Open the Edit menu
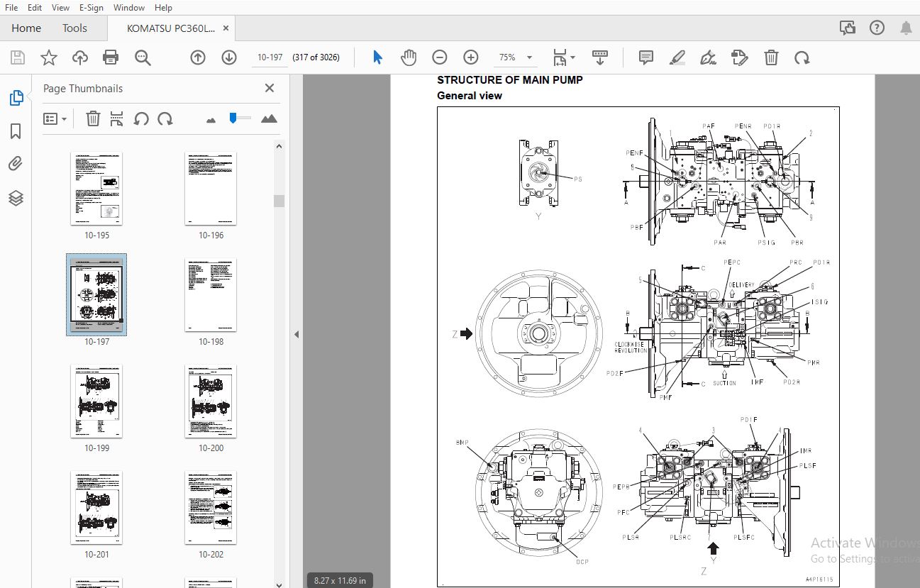 tap(34, 8)
